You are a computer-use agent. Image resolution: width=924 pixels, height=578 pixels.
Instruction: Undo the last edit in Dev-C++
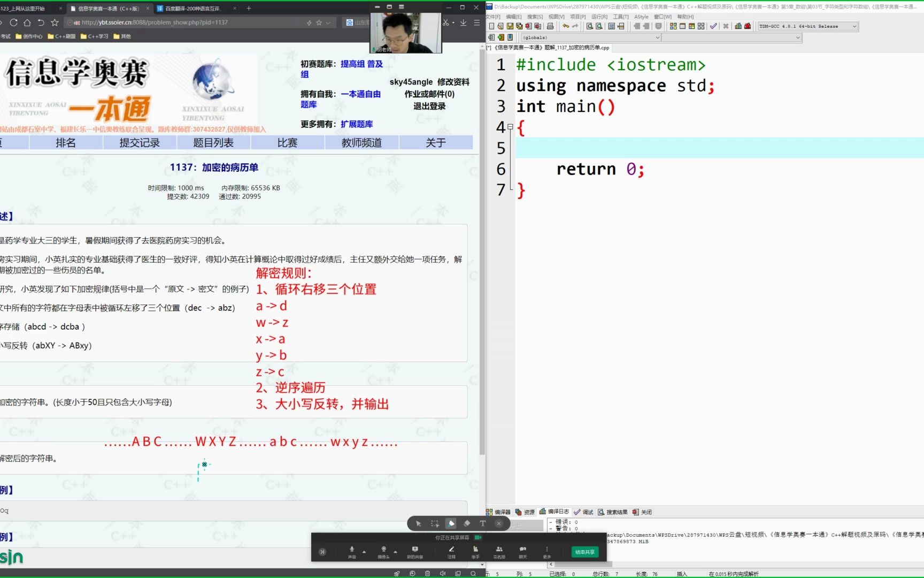pyautogui.click(x=566, y=26)
